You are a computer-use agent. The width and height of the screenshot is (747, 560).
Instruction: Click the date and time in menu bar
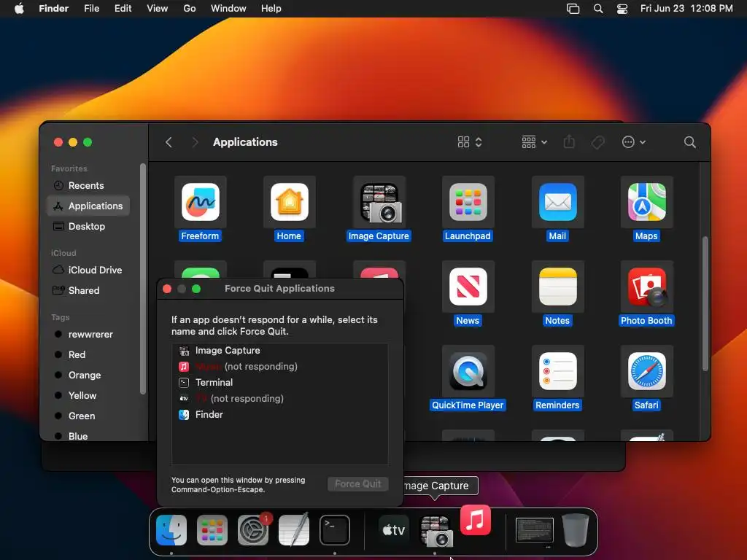point(686,9)
